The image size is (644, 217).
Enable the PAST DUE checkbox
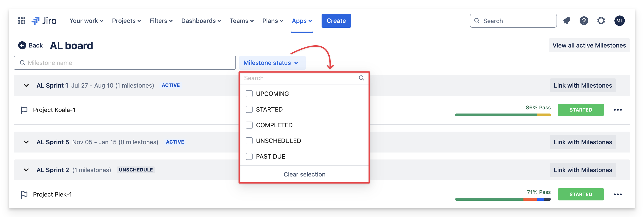249,156
